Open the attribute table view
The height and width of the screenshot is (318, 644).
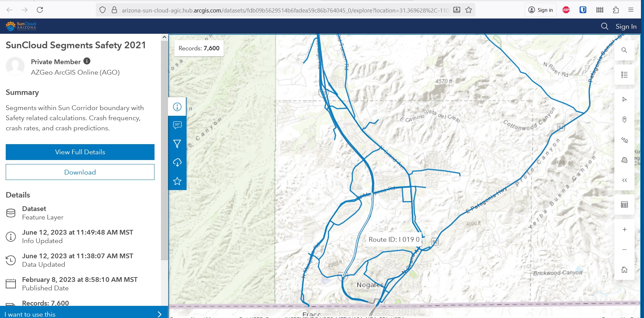coord(624,205)
